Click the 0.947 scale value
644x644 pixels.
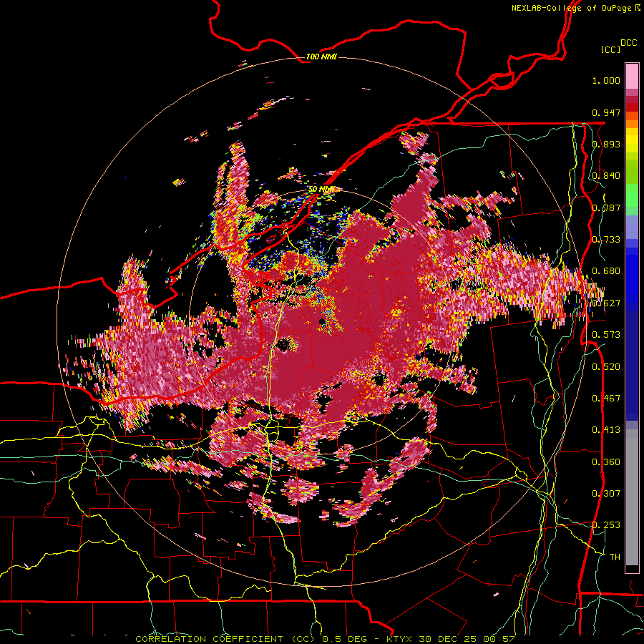point(606,112)
